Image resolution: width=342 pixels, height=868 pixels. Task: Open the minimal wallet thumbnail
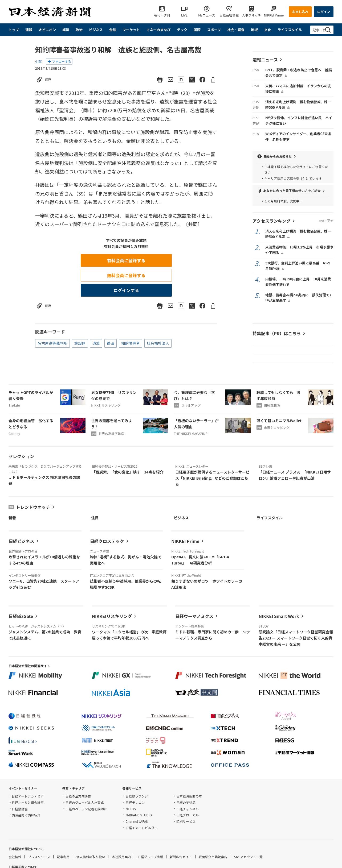[x=321, y=426]
